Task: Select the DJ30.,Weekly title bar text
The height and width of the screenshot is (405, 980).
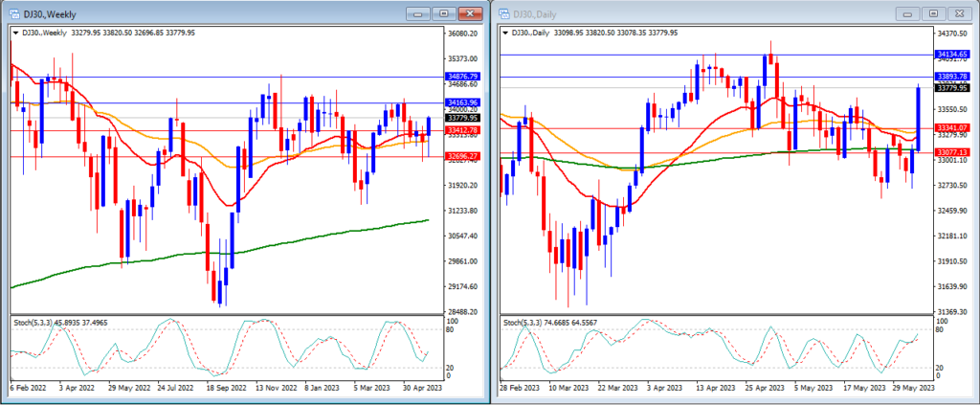Action: coord(50,13)
